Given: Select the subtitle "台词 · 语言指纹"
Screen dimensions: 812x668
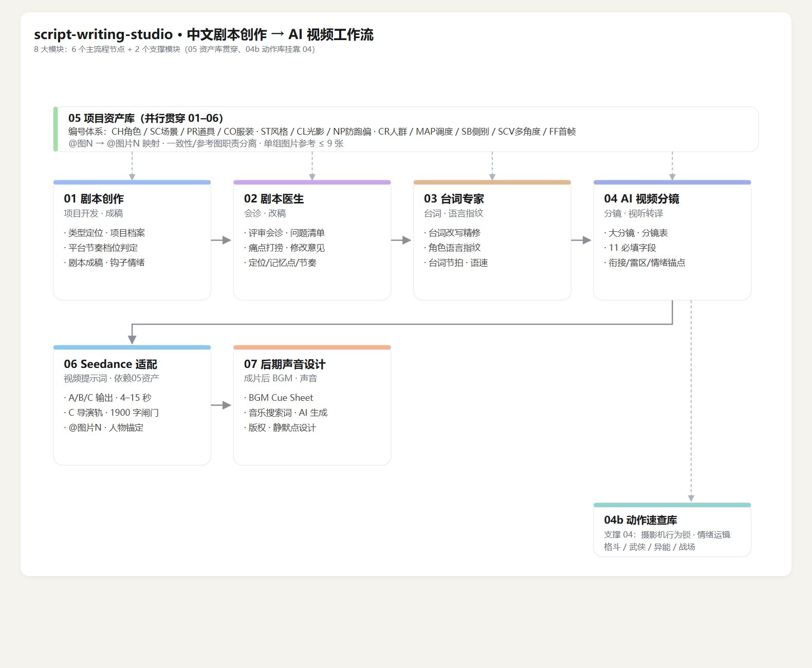Looking at the screenshot, I should [454, 213].
